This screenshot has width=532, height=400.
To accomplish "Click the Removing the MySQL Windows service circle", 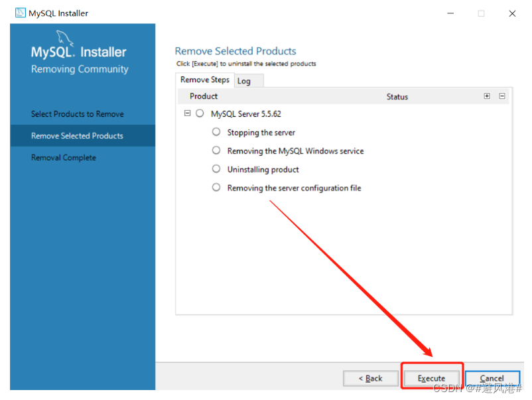I will [x=216, y=150].
